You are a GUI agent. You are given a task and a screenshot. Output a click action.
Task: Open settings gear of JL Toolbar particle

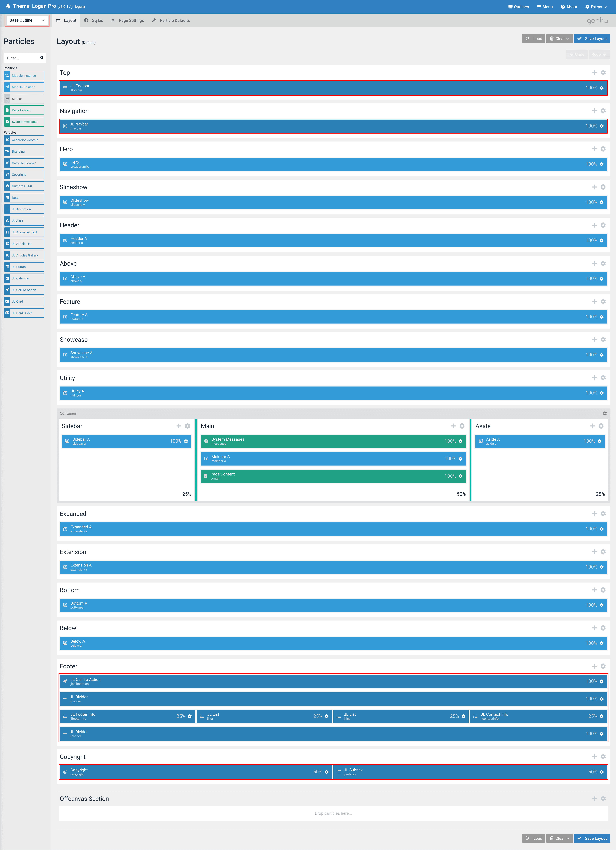[601, 88]
